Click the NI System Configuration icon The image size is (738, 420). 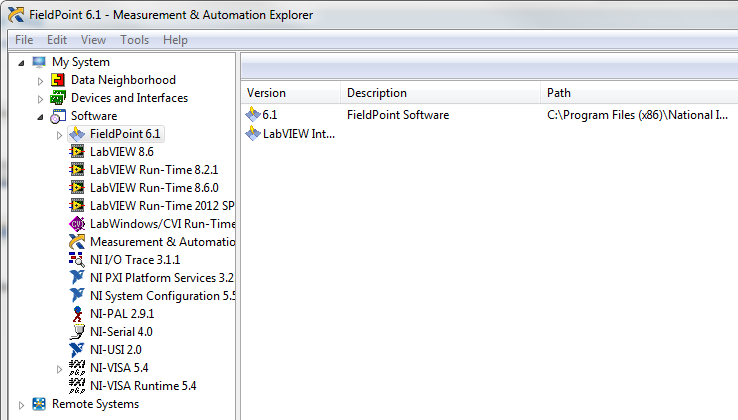(x=77, y=296)
